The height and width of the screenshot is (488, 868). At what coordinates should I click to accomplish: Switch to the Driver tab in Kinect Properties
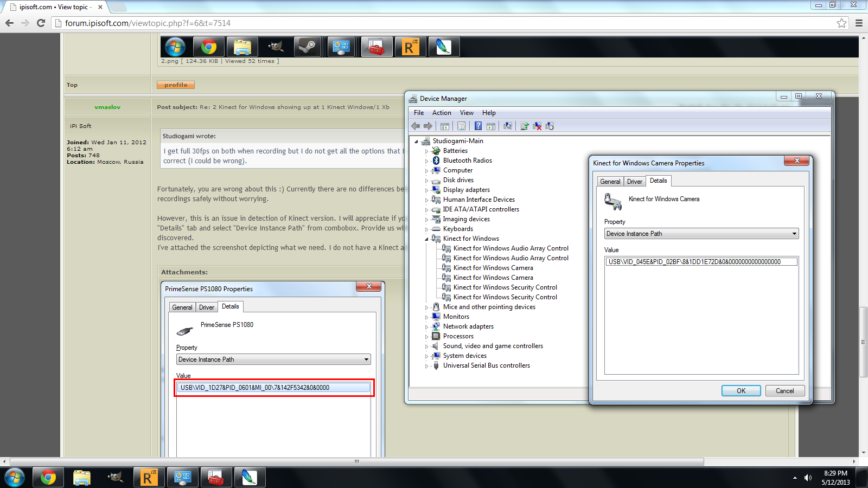(635, 182)
